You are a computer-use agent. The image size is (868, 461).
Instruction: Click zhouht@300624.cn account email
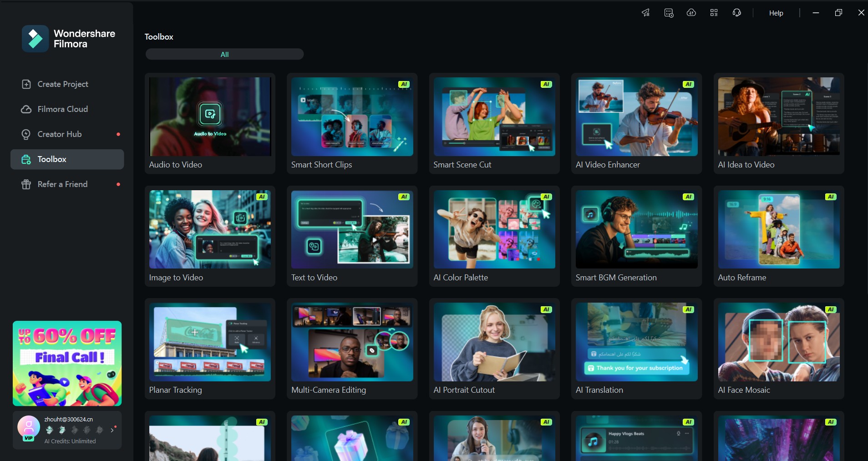pyautogui.click(x=68, y=419)
